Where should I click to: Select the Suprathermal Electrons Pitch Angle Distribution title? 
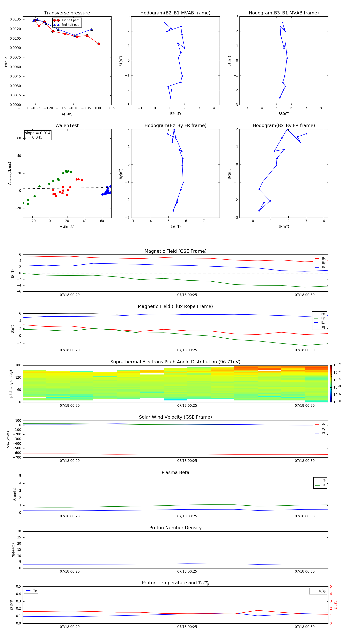point(175,362)
